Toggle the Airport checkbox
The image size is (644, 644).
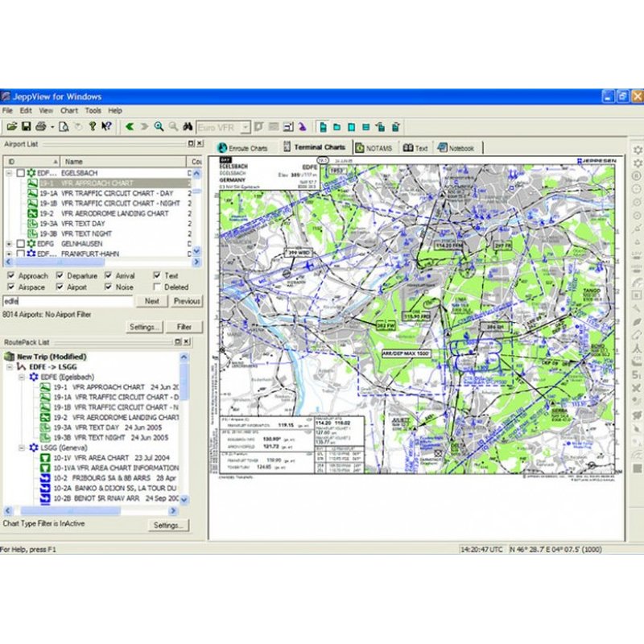[x=60, y=287]
